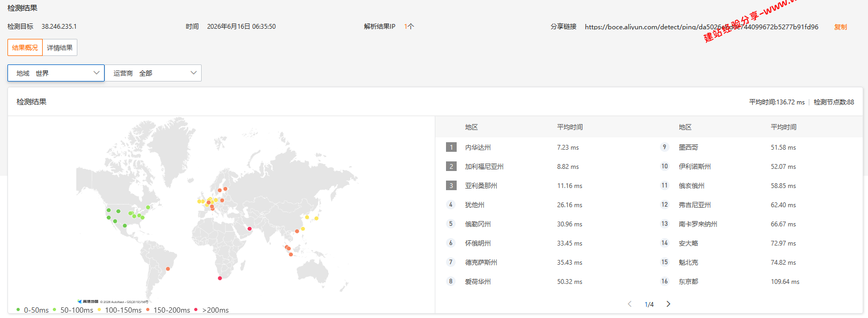Click the boce.aliyun.com share URL
Screen dimensions: 868x318
click(x=701, y=27)
